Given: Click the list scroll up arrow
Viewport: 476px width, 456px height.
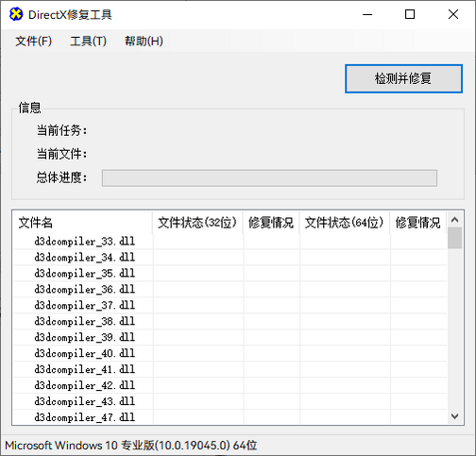Looking at the screenshot, I should pyautogui.click(x=454, y=219).
